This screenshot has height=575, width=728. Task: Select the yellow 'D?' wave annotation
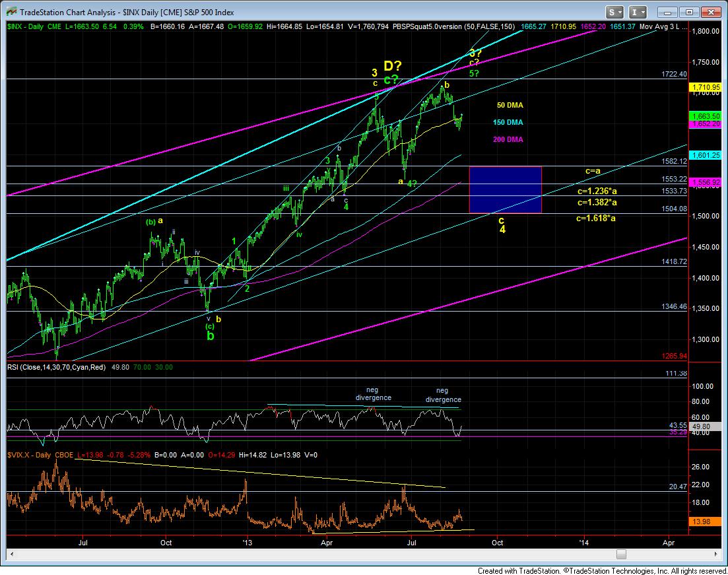(392, 66)
